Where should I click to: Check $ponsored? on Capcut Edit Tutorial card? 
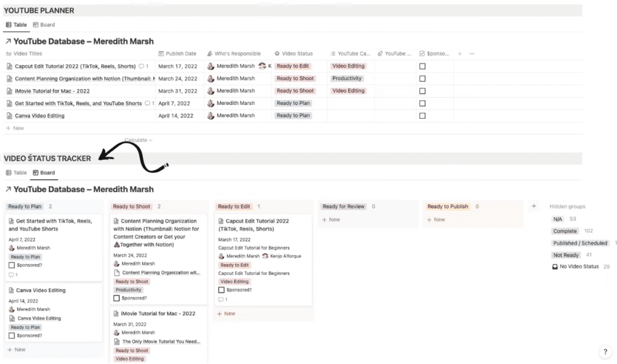(x=222, y=290)
